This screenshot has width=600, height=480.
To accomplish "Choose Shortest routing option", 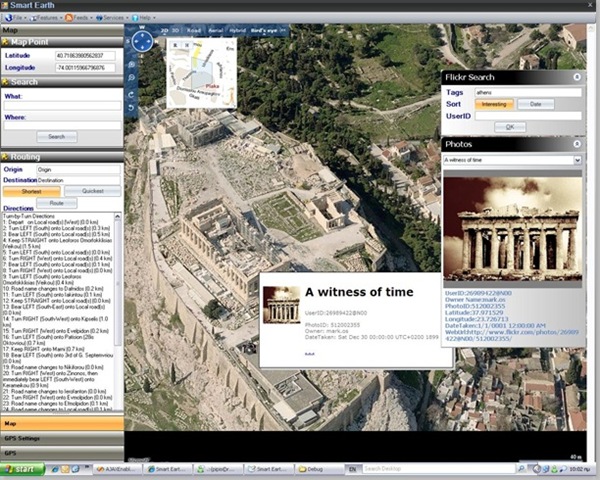I will pyautogui.click(x=31, y=191).
